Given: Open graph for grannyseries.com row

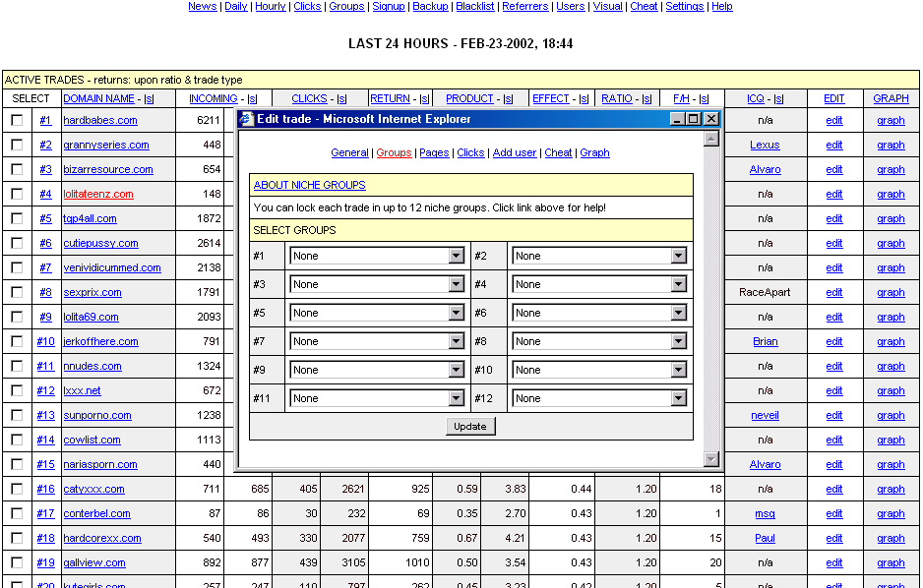Looking at the screenshot, I should pyautogui.click(x=891, y=145).
